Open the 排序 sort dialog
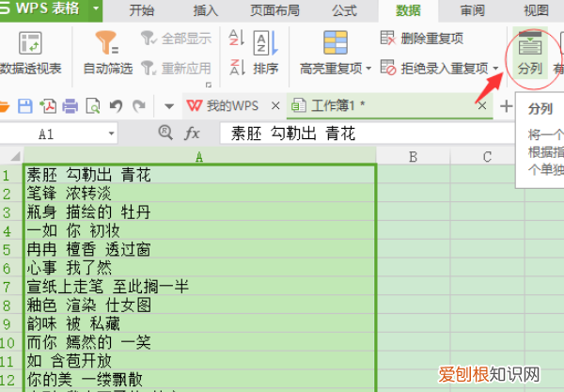564x392 pixels. [x=266, y=53]
